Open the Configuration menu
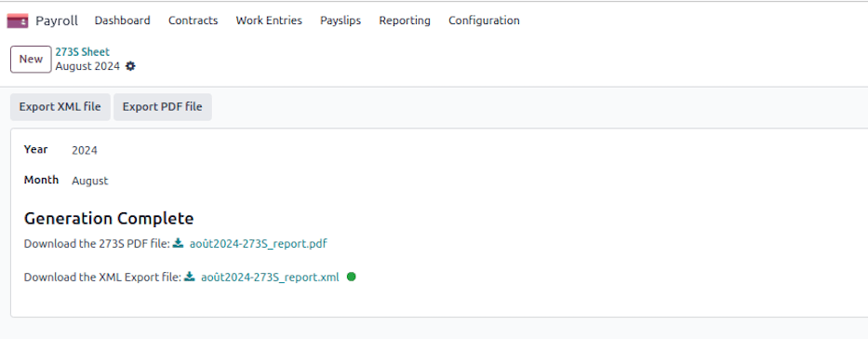Screen dimensions: 868x339 [484, 20]
